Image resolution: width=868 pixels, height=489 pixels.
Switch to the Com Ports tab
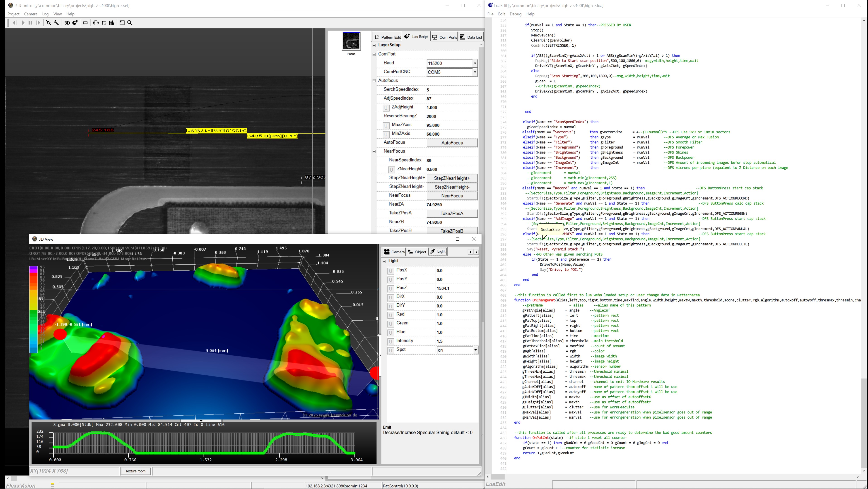(x=444, y=37)
